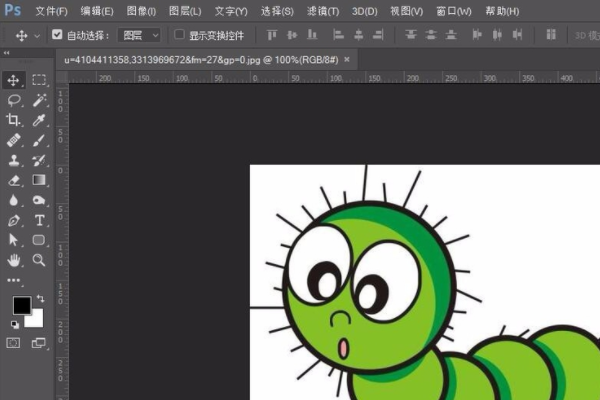Distribute left edges of layers
This screenshot has height=400, width=600.
(x=477, y=35)
